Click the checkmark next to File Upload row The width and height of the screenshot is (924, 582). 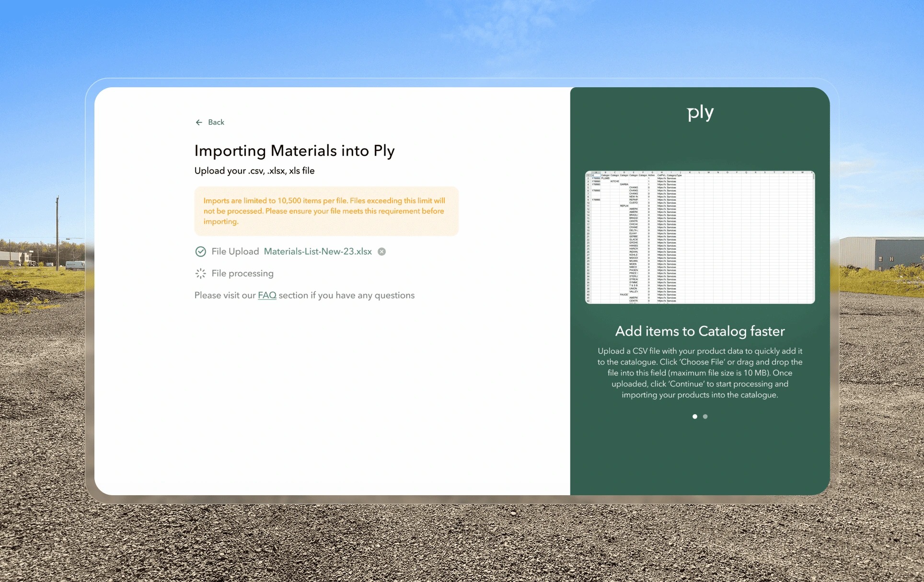click(200, 251)
